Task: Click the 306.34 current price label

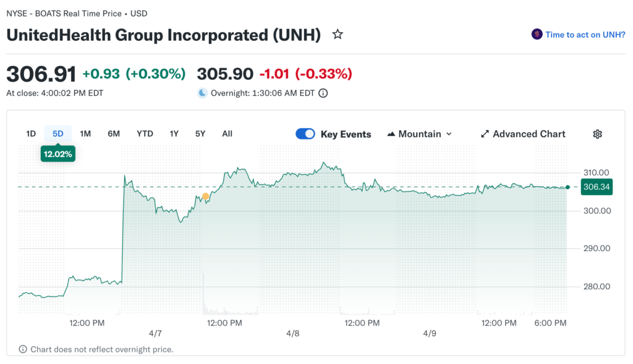Action: coord(597,187)
